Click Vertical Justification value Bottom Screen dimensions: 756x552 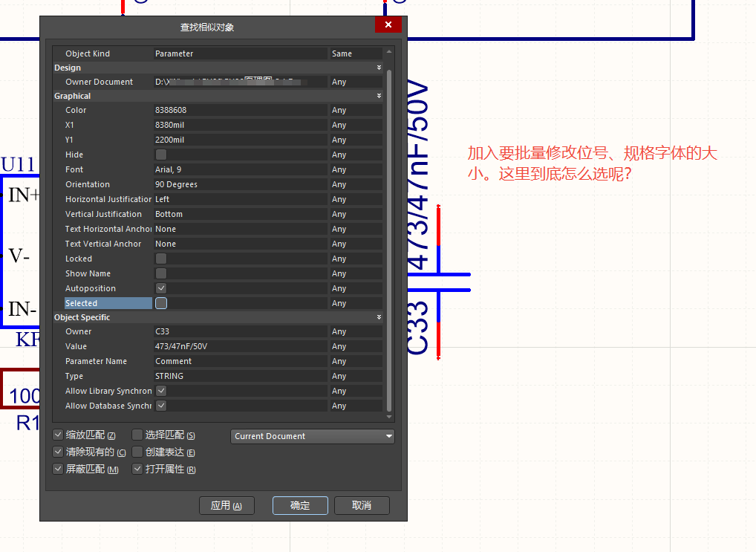(240, 214)
